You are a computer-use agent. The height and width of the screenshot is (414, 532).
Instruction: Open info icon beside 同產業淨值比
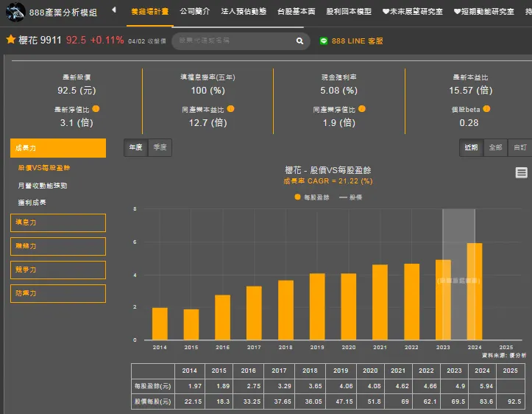pos(362,109)
